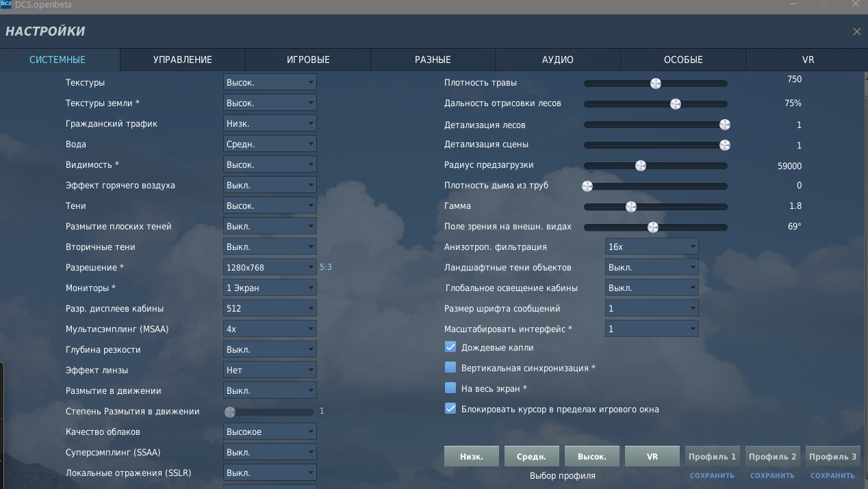
Task: Apply the Высок. preset profile
Action: pyautogui.click(x=592, y=456)
